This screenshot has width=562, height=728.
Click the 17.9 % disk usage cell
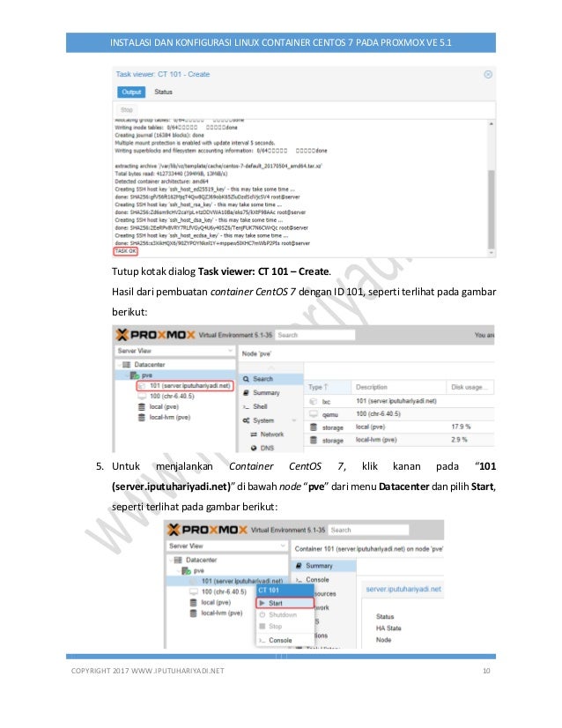(x=461, y=427)
